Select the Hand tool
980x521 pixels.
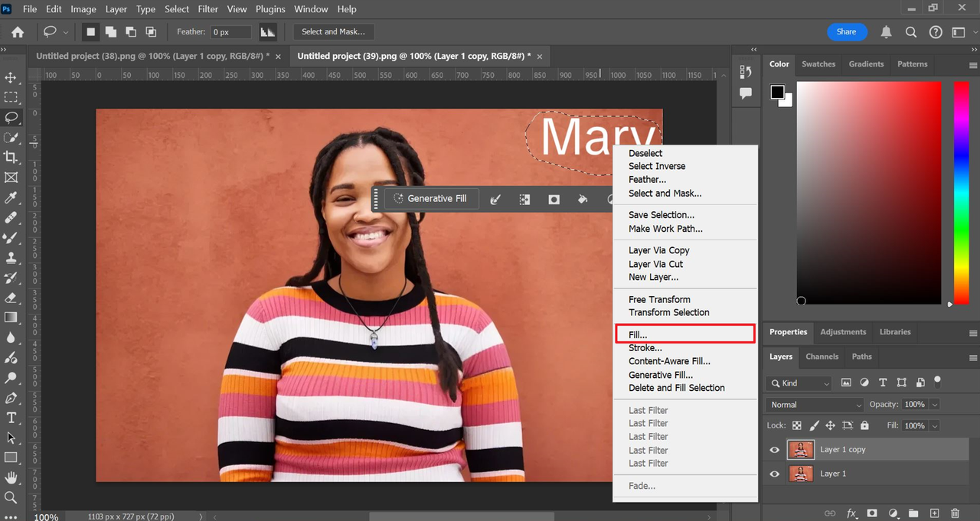coord(11,477)
